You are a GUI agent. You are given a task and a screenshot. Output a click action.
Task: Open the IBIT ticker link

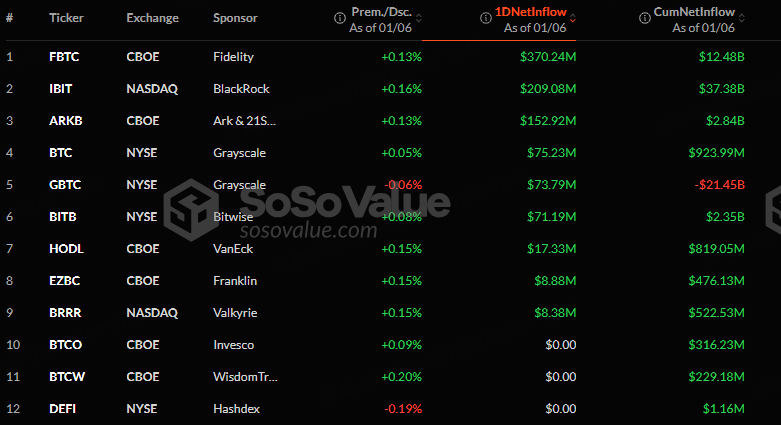pos(61,89)
